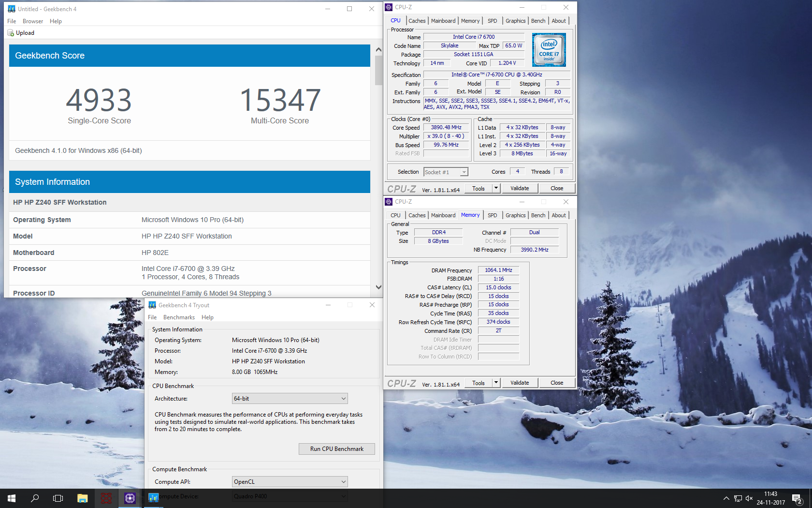Click DRAM Frequency 1064.1 MHz field
812x508 pixels.
point(498,270)
